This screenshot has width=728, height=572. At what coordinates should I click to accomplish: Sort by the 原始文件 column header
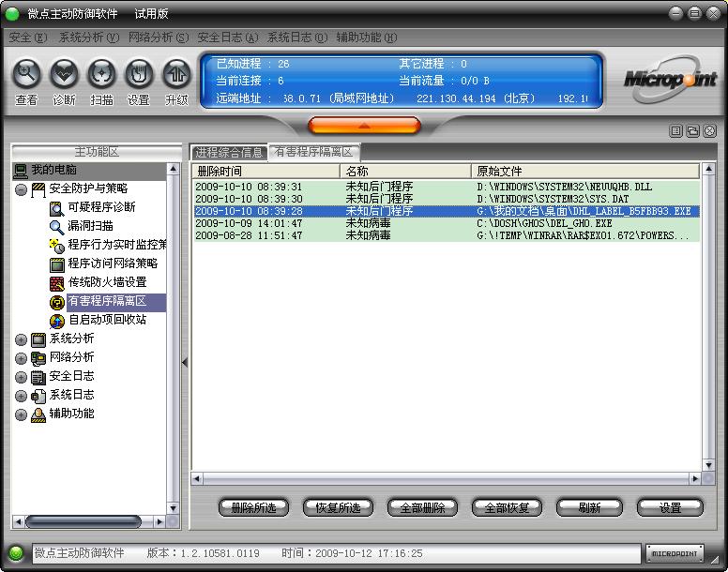[x=585, y=172]
